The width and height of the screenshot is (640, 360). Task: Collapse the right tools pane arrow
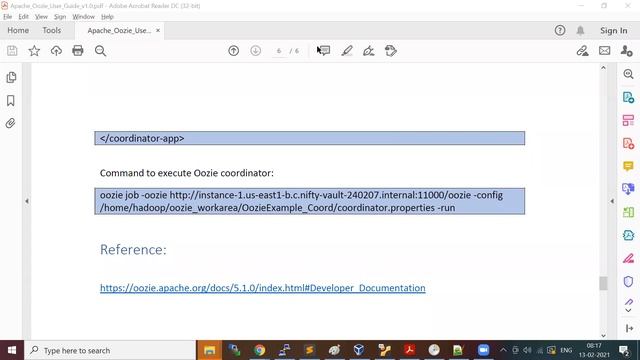612,201
